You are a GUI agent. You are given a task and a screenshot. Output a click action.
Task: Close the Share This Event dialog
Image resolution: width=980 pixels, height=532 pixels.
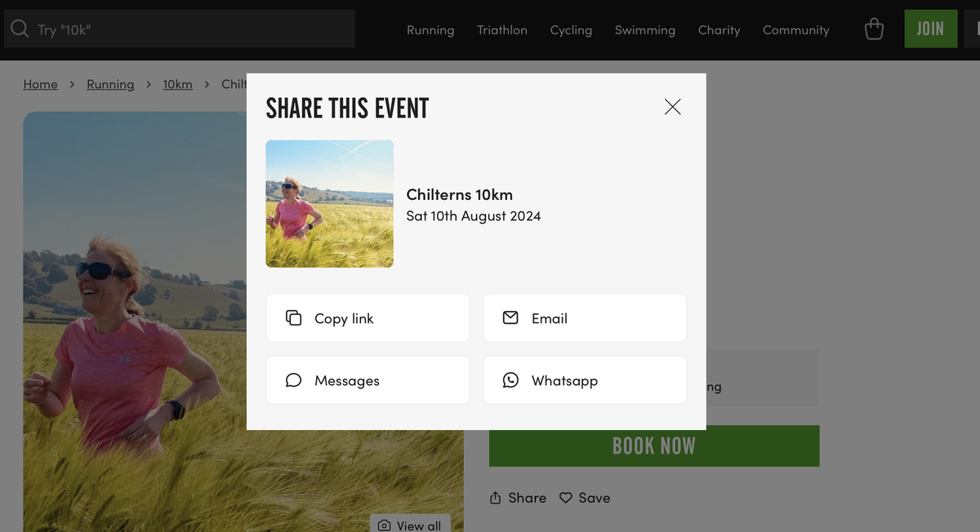click(x=672, y=107)
